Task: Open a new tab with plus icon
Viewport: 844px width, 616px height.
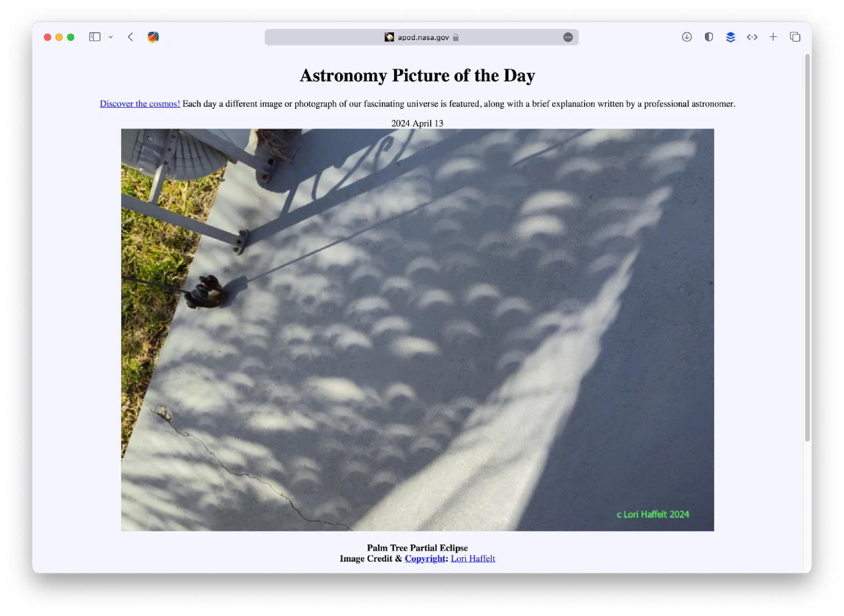Action: click(773, 37)
